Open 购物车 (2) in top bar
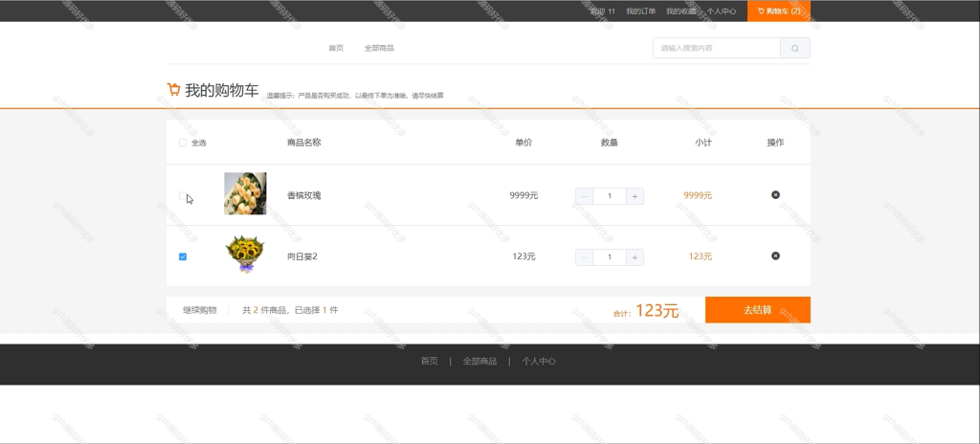 779,11
